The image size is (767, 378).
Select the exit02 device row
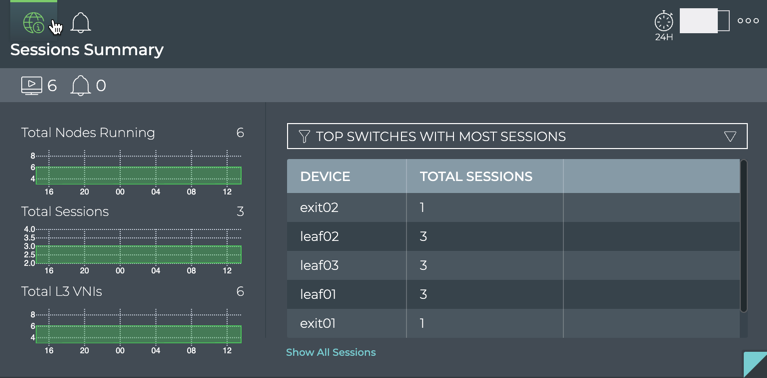pos(513,207)
